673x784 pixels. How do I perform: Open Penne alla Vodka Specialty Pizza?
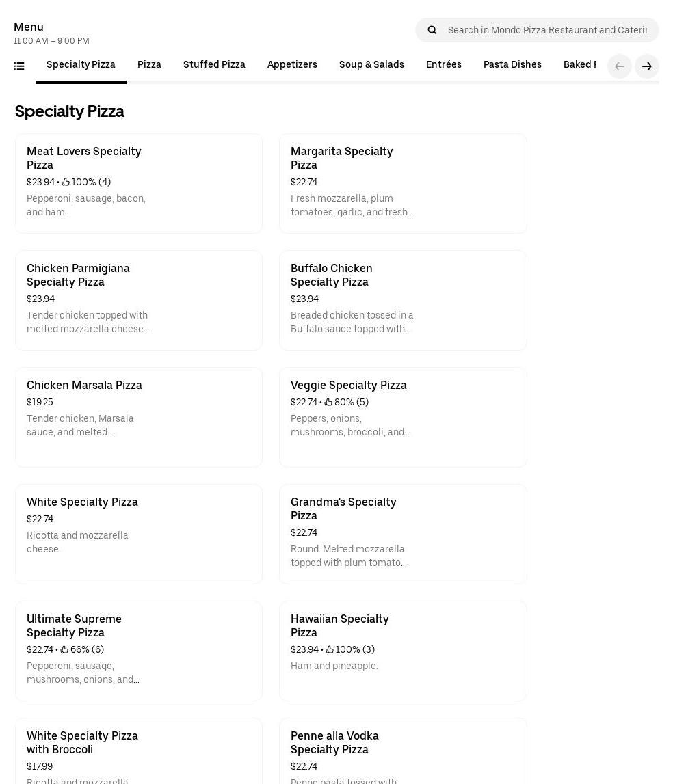coord(403,751)
